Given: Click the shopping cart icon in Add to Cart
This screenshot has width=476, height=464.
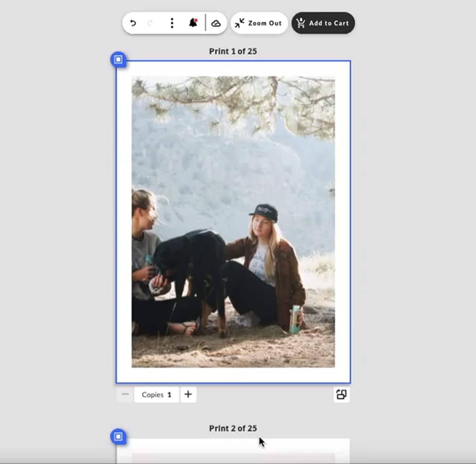Looking at the screenshot, I should (301, 23).
